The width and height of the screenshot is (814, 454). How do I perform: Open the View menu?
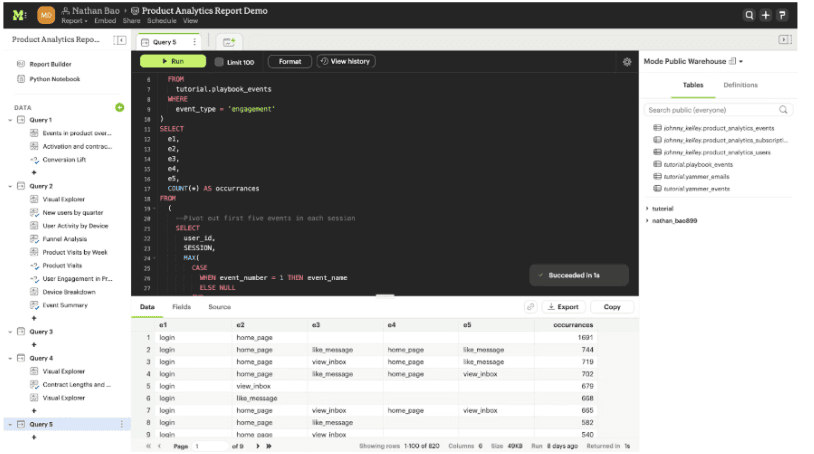click(x=190, y=21)
